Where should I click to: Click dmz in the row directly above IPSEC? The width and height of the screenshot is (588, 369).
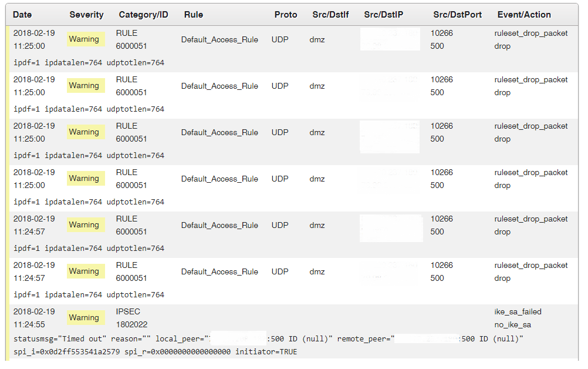(x=317, y=271)
